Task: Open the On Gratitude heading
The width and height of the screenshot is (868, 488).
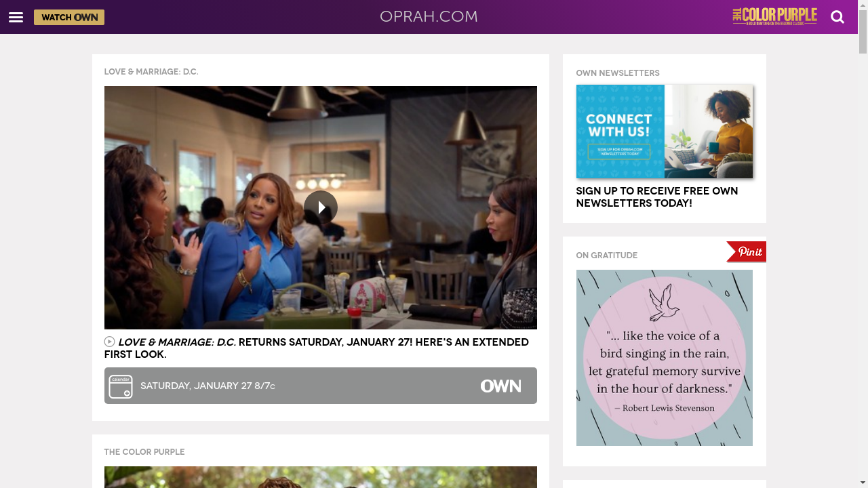Action: (x=607, y=256)
